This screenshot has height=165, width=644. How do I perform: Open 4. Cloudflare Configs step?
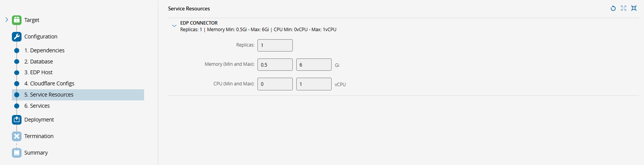tap(49, 83)
